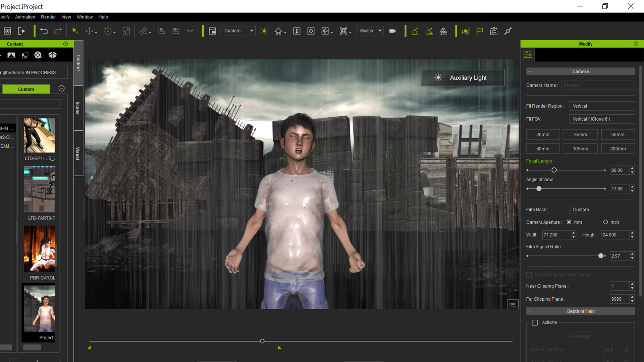Click the timeline playhead marker
Screen dimensions: 644x362
tap(262, 341)
